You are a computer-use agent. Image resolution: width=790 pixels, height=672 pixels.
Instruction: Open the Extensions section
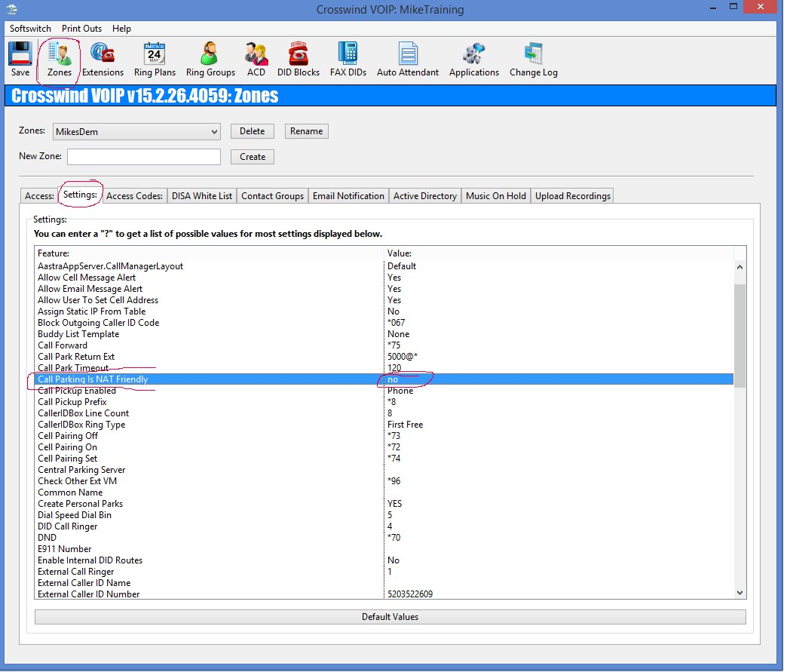103,58
